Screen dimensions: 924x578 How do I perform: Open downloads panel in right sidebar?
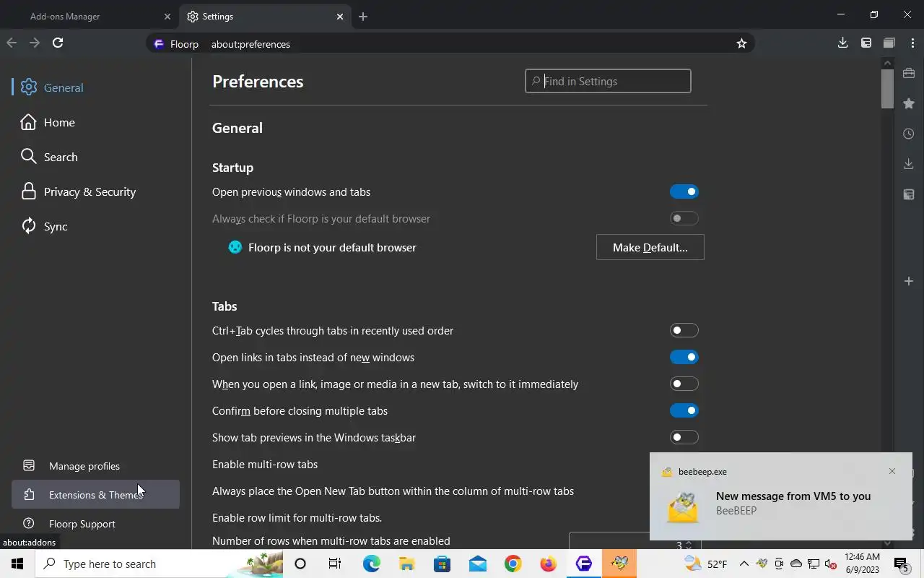click(x=909, y=164)
